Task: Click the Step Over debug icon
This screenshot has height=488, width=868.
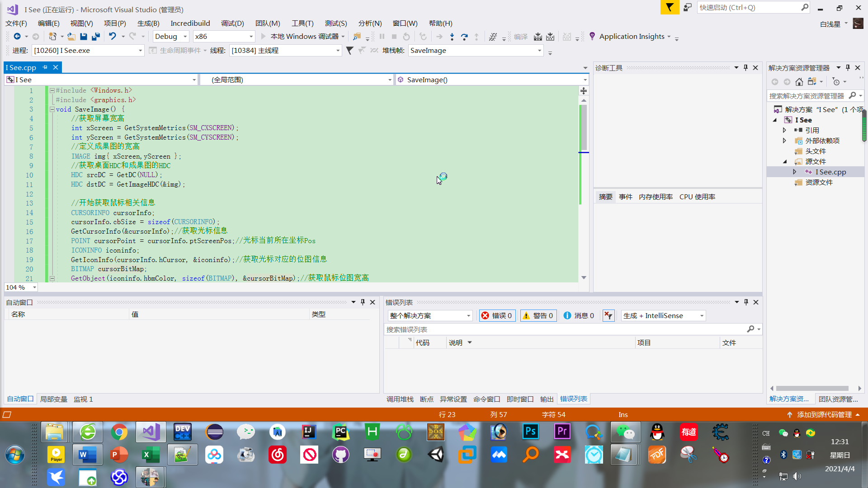Action: point(464,37)
